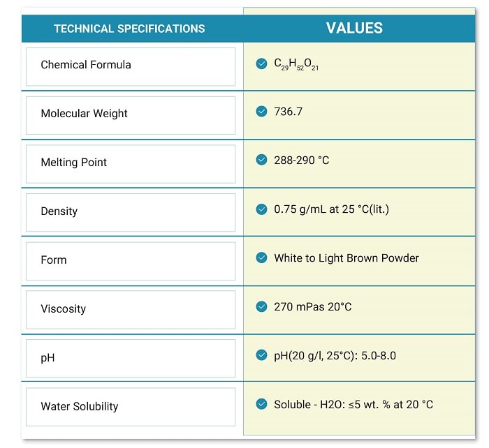Click the Water Solubility label box
The image size is (489, 448).
coord(131,408)
